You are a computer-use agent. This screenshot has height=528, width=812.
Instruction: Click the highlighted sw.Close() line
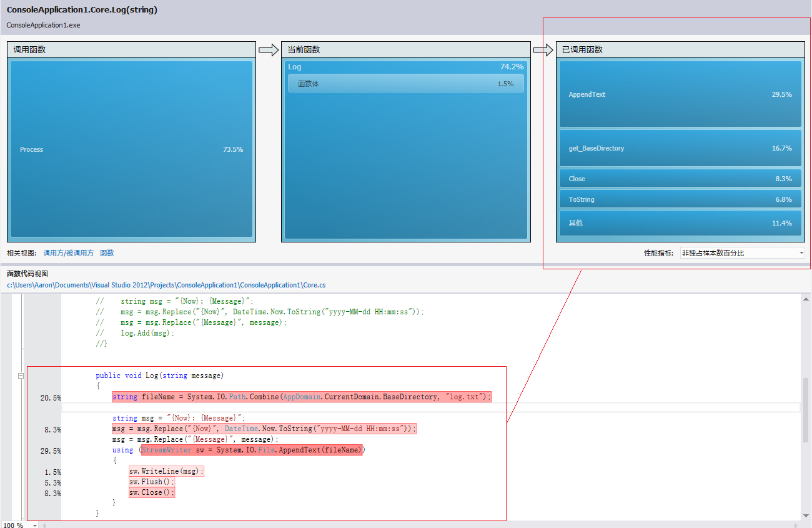coord(152,492)
